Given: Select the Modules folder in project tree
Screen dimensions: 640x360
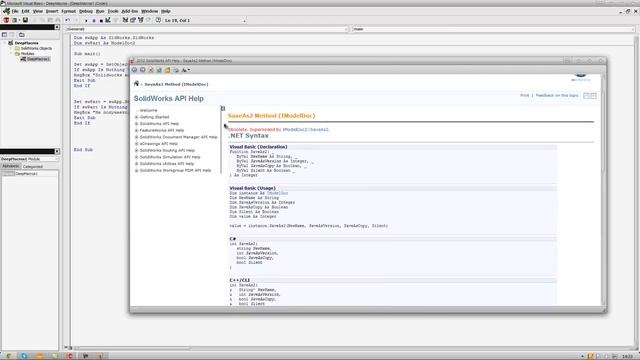Looking at the screenshot, I should [x=27, y=53].
